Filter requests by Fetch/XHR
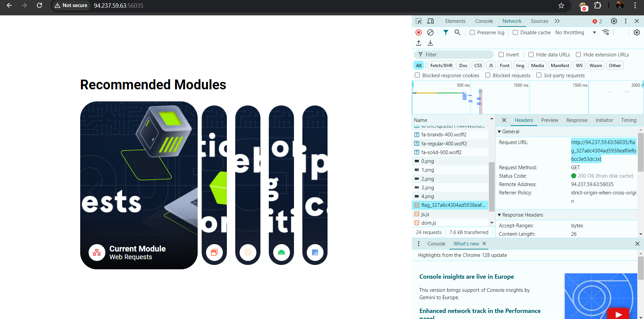 tap(441, 65)
